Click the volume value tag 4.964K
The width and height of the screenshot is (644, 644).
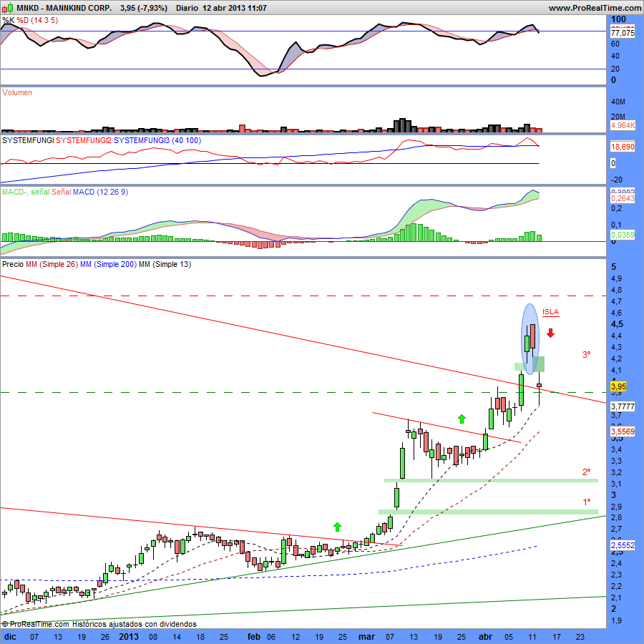[x=623, y=125]
